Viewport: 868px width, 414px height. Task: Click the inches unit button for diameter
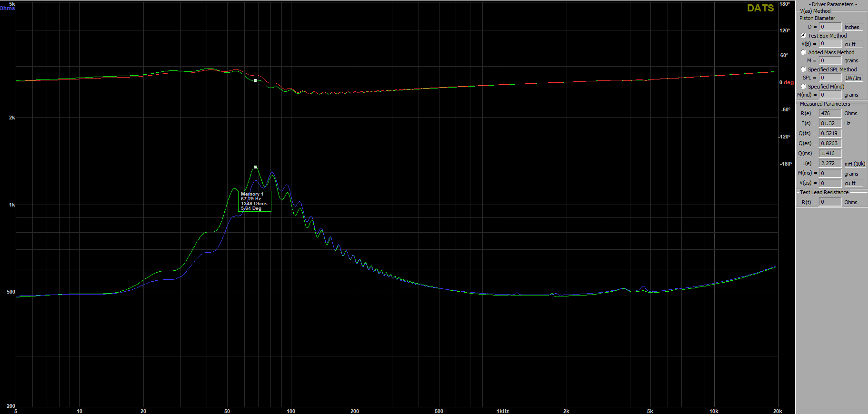[852, 27]
